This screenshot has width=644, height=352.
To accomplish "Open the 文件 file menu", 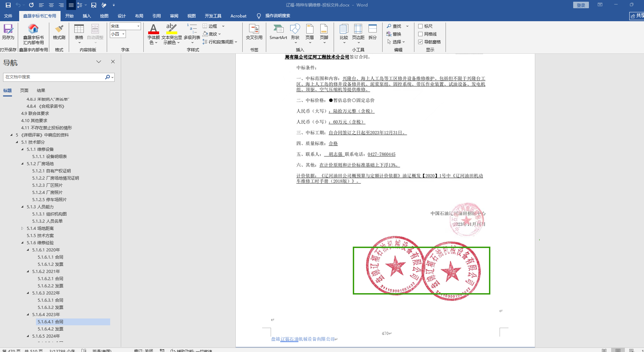I will pyautogui.click(x=8, y=16).
